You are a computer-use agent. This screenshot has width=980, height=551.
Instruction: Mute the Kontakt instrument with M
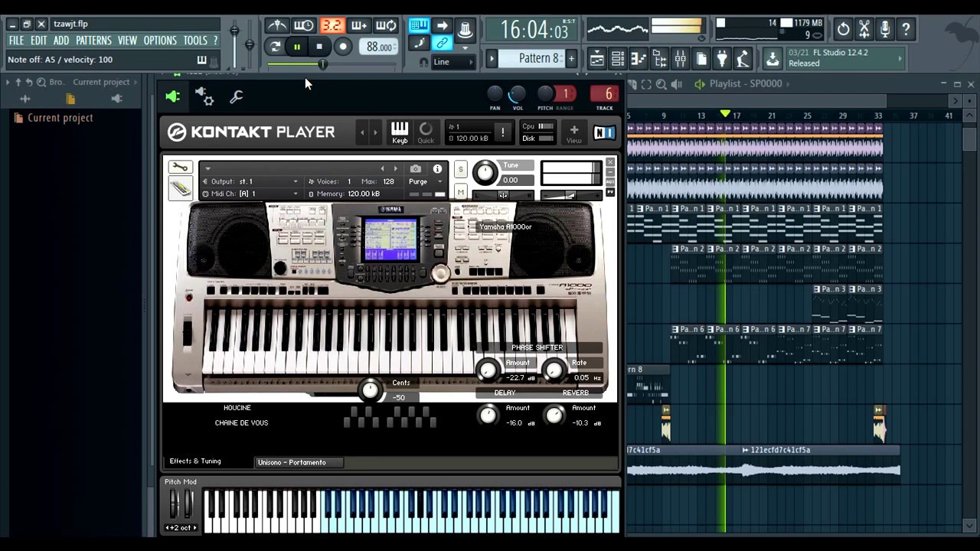(460, 191)
